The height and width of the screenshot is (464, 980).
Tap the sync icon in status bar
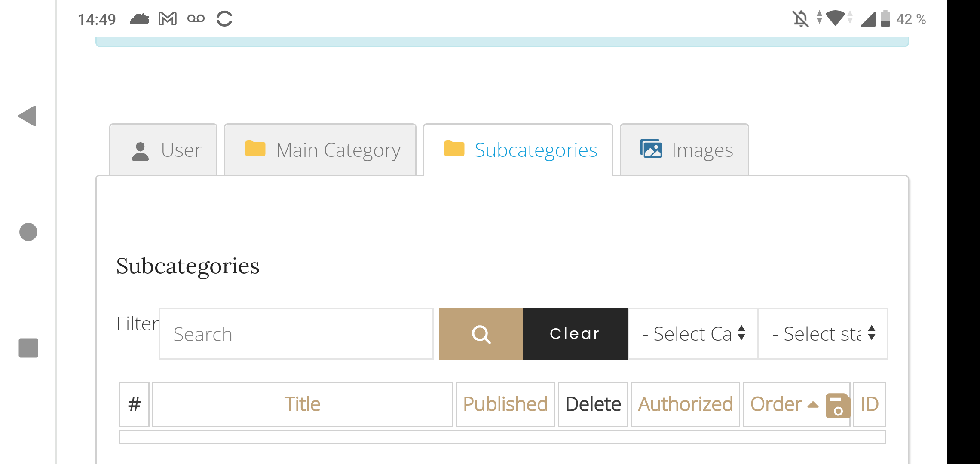click(224, 19)
